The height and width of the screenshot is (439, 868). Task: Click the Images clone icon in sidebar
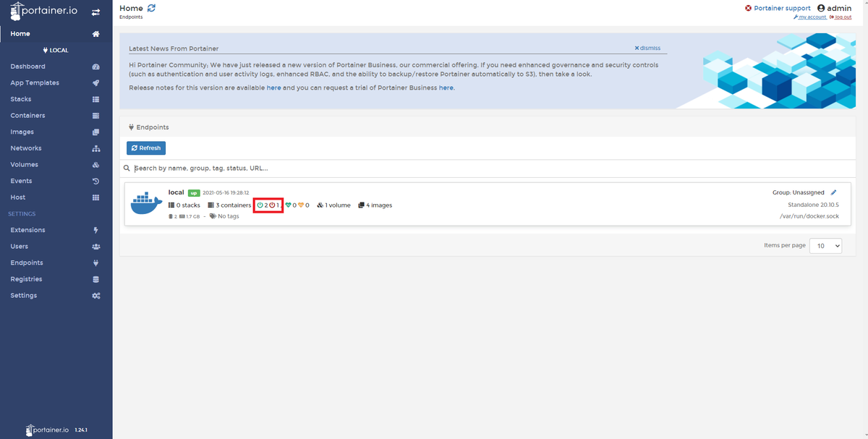point(95,132)
